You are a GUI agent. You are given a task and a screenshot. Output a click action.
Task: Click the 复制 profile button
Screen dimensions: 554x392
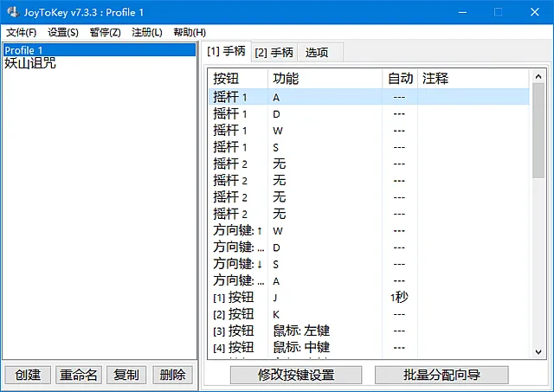click(126, 375)
